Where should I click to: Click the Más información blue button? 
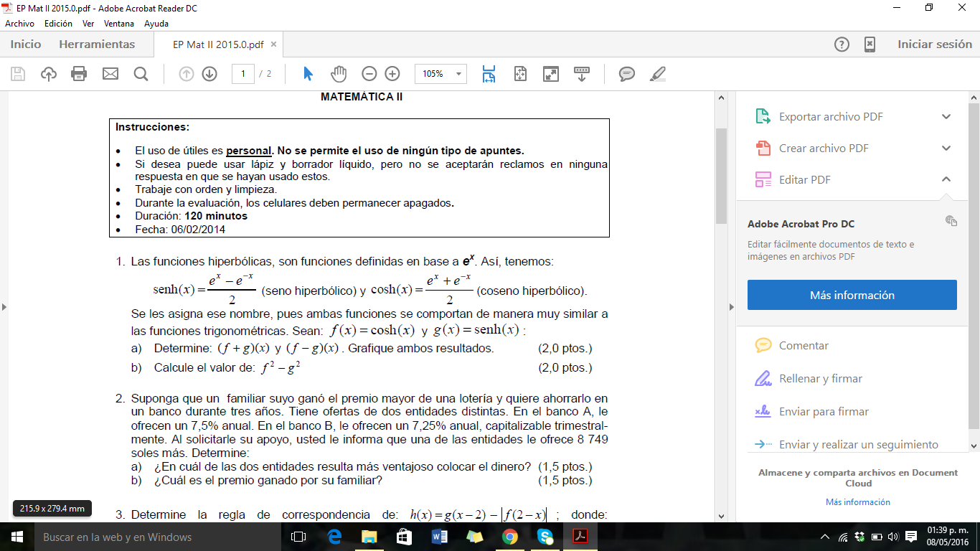point(852,295)
